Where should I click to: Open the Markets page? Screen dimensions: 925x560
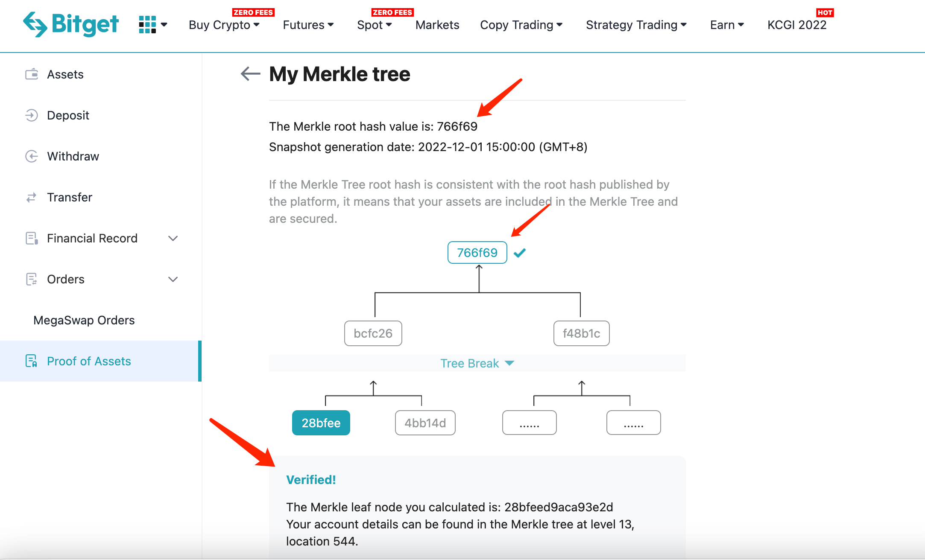tap(437, 25)
